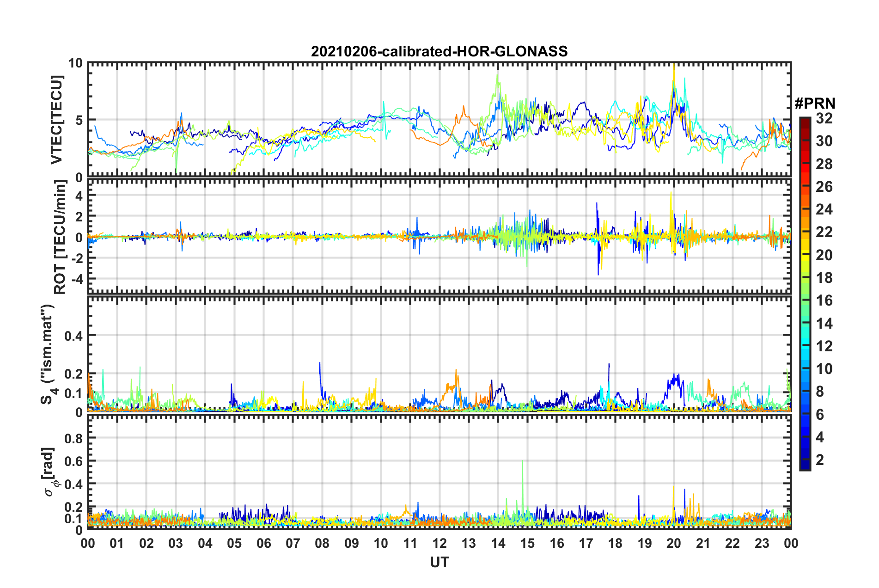Click the S4 ("ism.mat") axis label
The height and width of the screenshot is (588, 879).
(x=48, y=354)
